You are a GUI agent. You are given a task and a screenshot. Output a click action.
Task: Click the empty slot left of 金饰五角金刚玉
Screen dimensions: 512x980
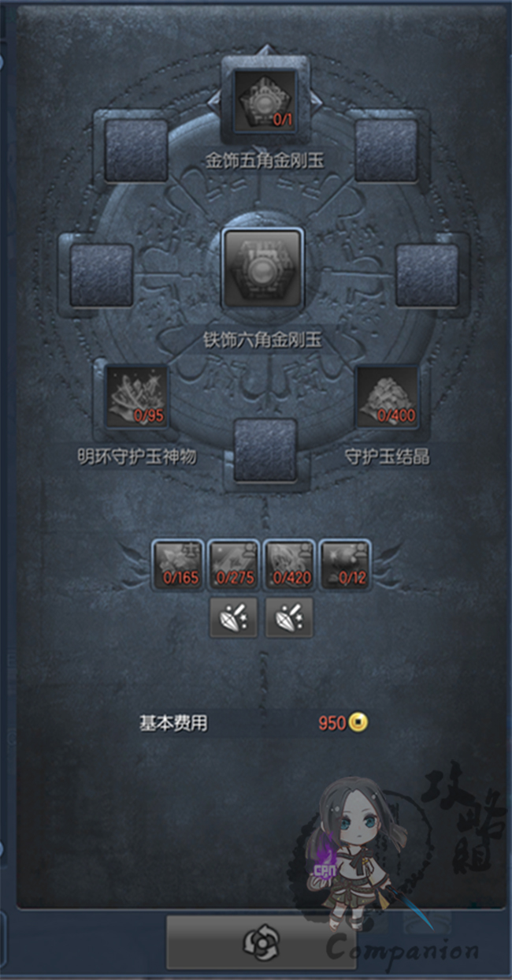136,151
